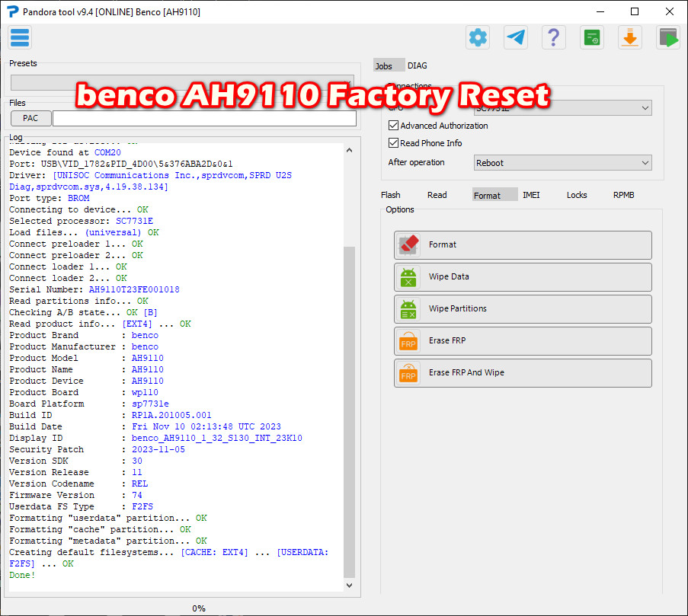The height and width of the screenshot is (616, 688).
Task: Open the After operation Reboot dropdown
Action: [x=562, y=163]
